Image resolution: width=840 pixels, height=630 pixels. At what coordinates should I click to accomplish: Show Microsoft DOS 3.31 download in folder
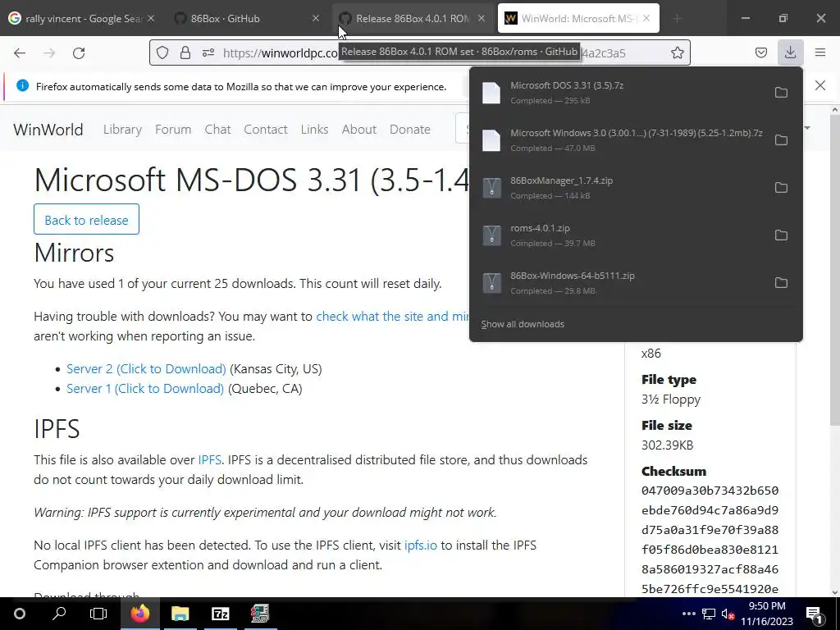coord(781,93)
